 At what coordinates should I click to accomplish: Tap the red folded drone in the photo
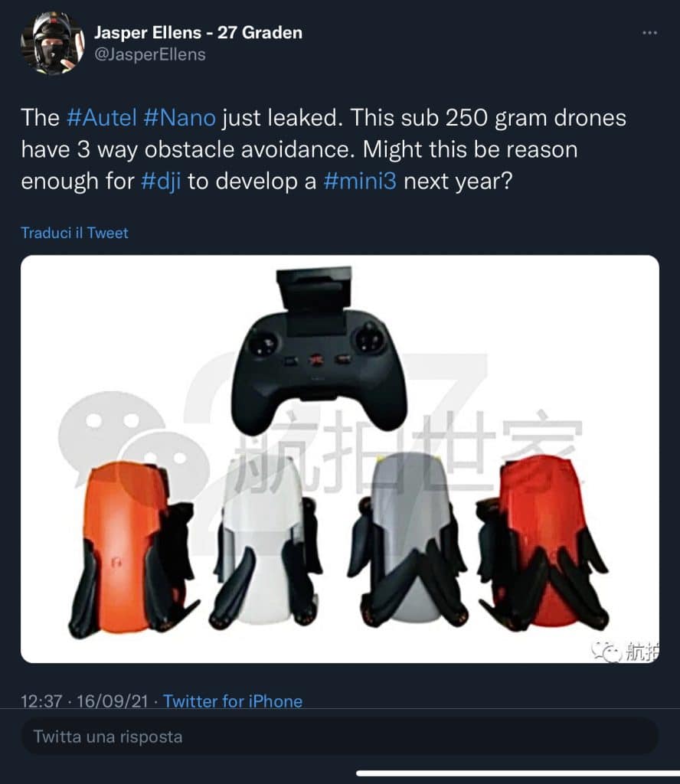(x=542, y=543)
